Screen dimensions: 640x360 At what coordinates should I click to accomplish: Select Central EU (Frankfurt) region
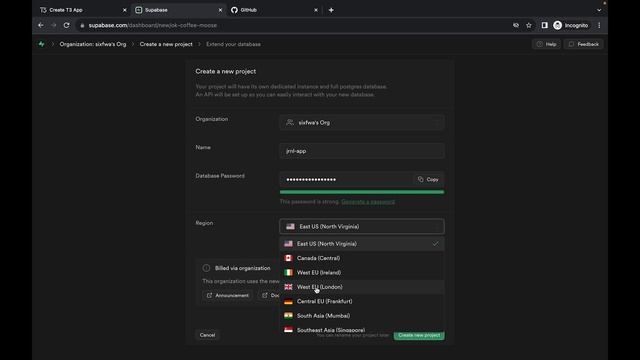(362, 301)
